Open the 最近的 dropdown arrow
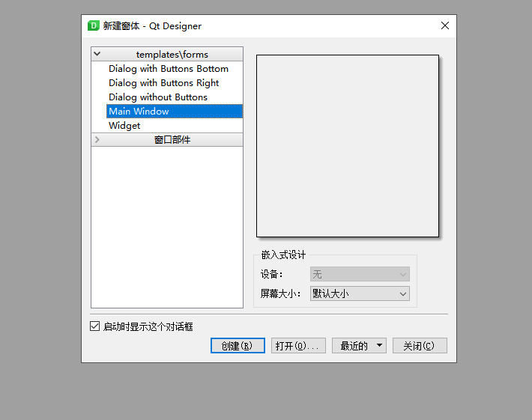 point(379,345)
